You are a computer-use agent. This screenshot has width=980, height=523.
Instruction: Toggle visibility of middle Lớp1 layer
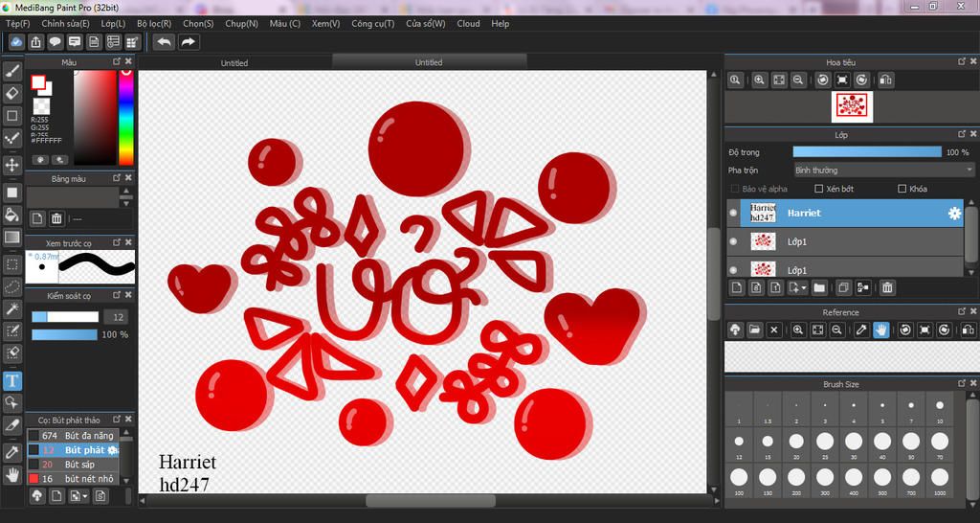point(733,241)
